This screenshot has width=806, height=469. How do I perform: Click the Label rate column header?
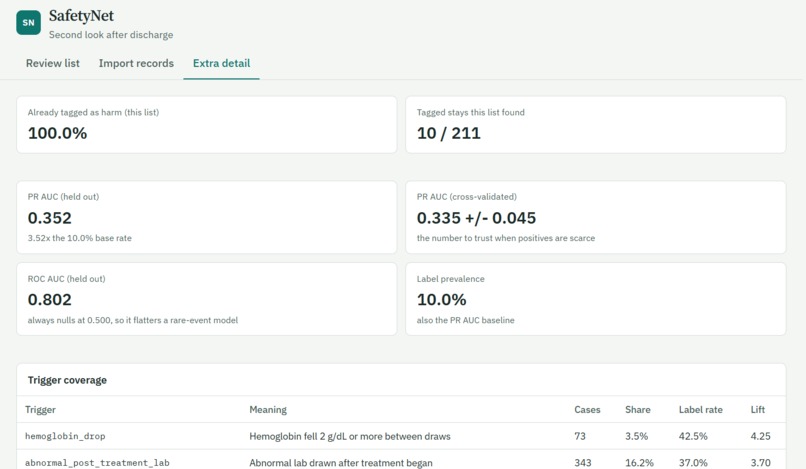pos(701,410)
